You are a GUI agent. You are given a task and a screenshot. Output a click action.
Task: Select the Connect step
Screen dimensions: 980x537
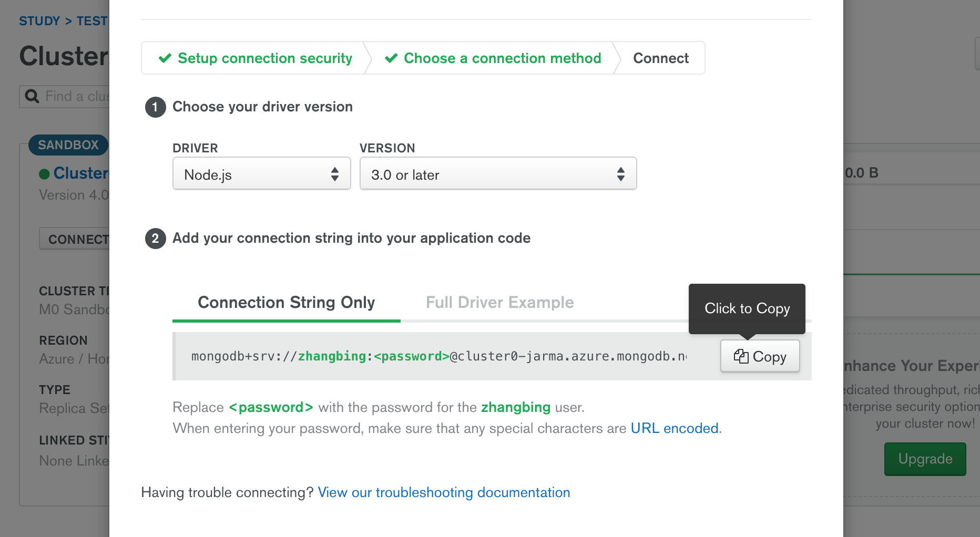click(x=660, y=58)
